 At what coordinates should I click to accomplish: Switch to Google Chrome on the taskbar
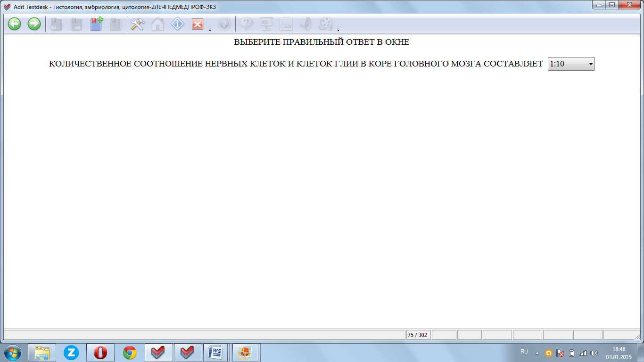point(130,353)
